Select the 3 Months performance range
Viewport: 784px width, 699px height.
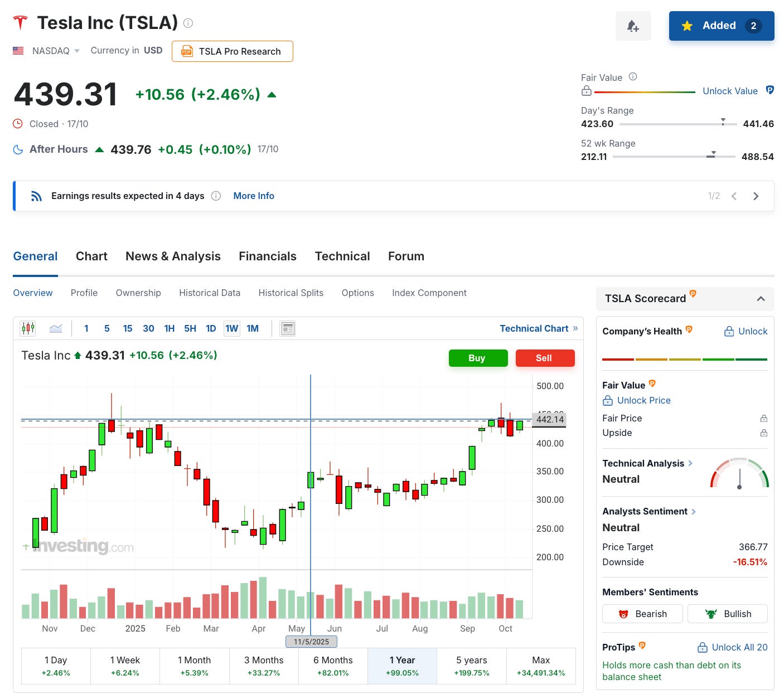pos(264,666)
